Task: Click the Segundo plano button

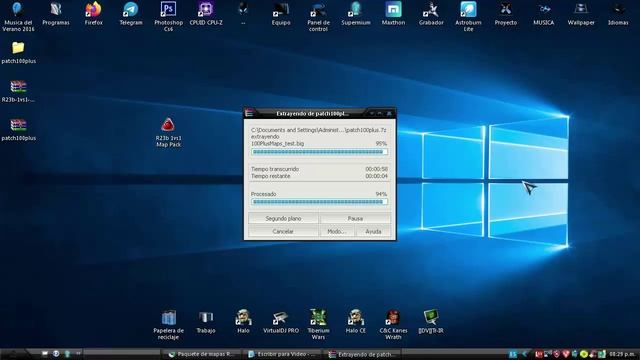Action: tap(283, 218)
